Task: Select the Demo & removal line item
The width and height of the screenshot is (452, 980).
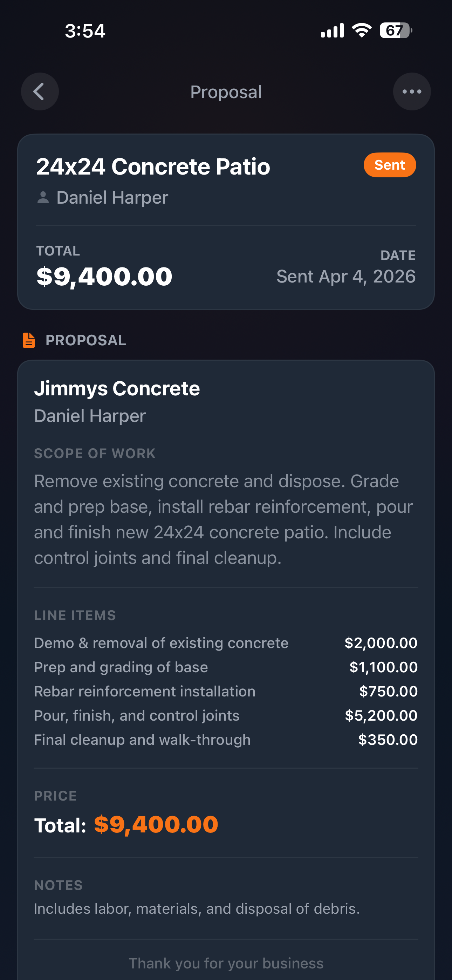Action: point(161,643)
